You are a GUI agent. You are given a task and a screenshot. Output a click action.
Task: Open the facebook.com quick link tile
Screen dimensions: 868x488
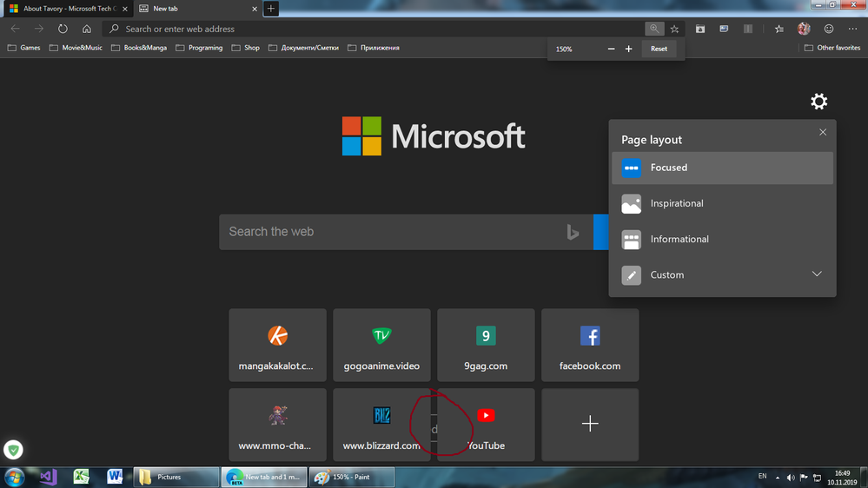click(x=590, y=346)
